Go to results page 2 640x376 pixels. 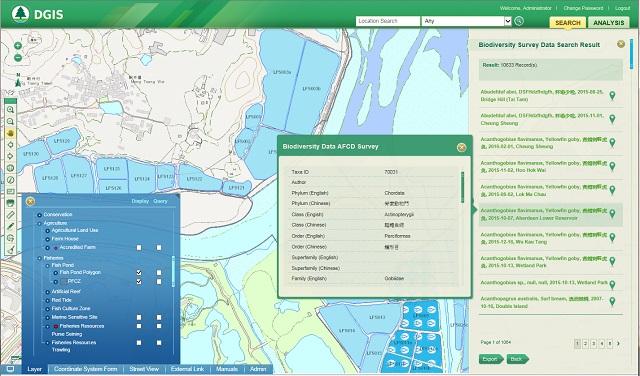click(x=585, y=344)
